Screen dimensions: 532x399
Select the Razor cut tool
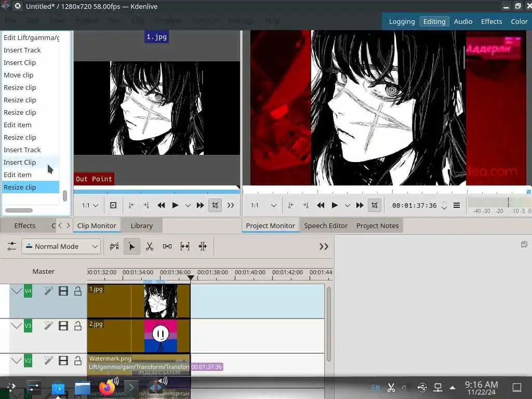150,246
